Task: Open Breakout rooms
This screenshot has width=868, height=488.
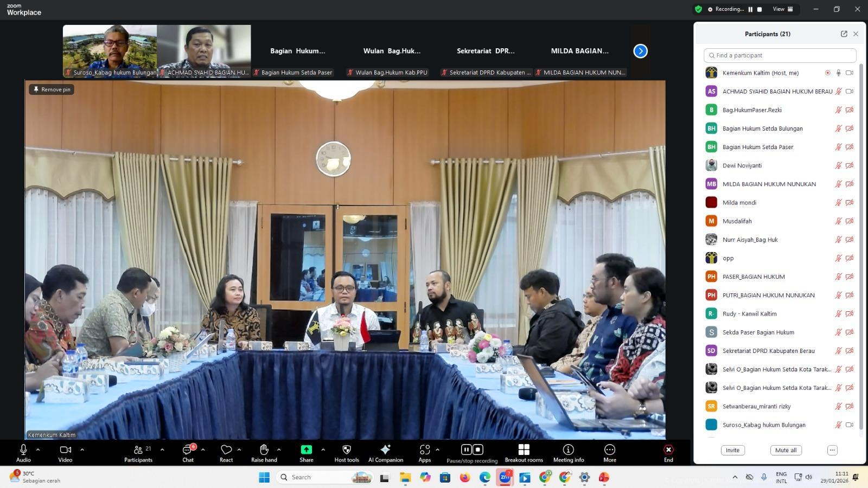Action: click(x=524, y=450)
